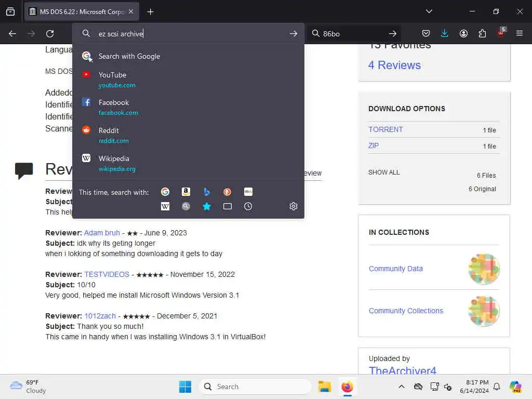
Task: Open search settings gear icon
Action: click(294, 206)
